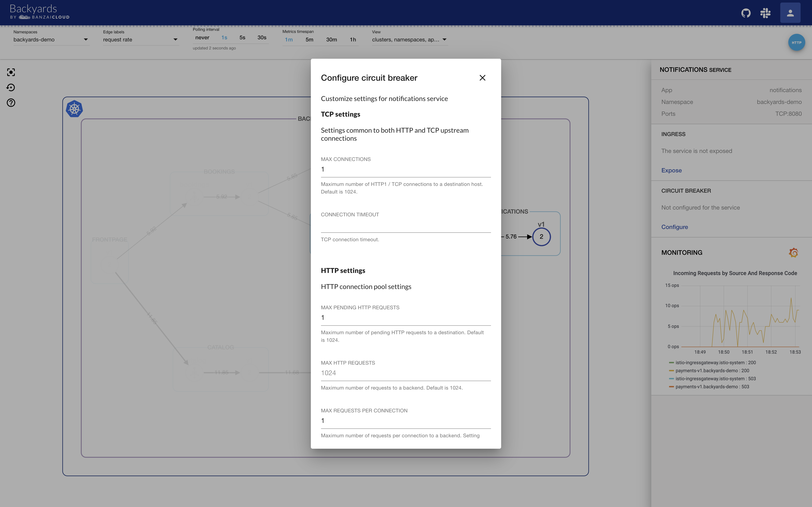The image size is (812, 507).
Task: Open the GitHub icon in header
Action: click(746, 13)
